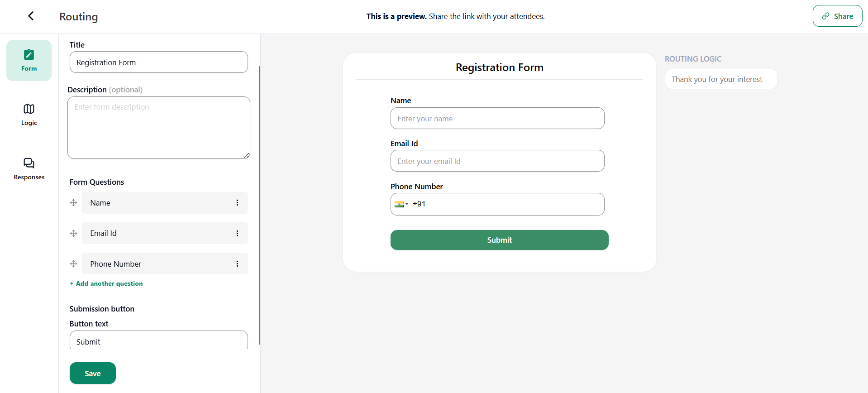Screen dimensions: 868x393
Task: Open the three-dot menu for Email Id question
Action: [x=237, y=233]
